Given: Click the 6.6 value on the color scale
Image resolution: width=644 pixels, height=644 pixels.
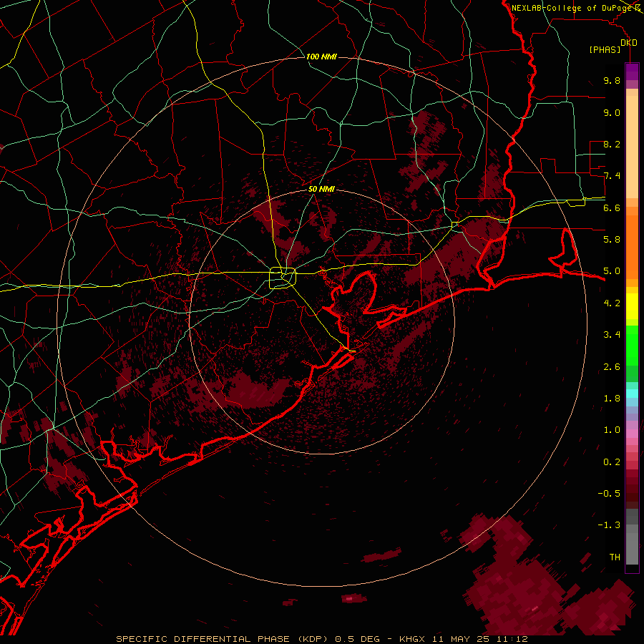Looking at the screenshot, I should (x=612, y=208).
